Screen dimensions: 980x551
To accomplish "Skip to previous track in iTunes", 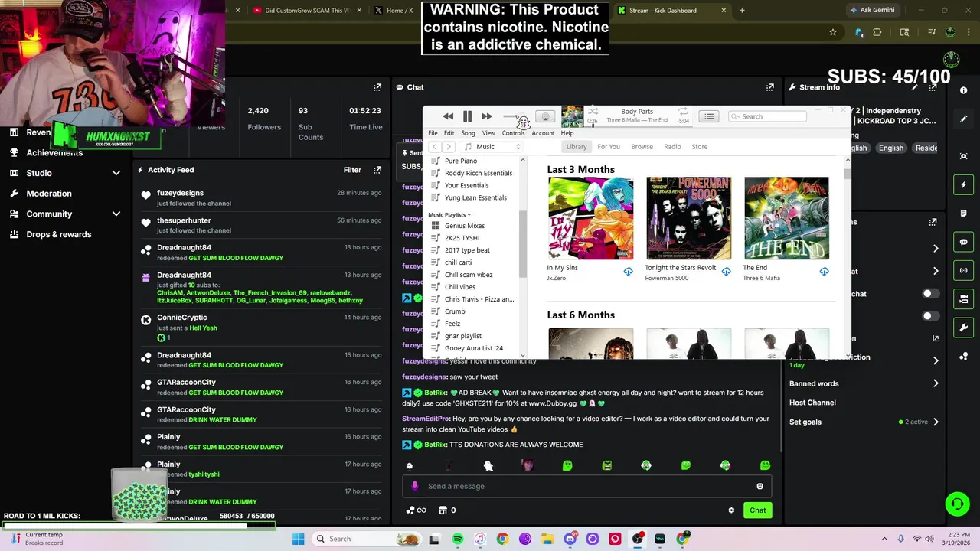I will click(448, 116).
